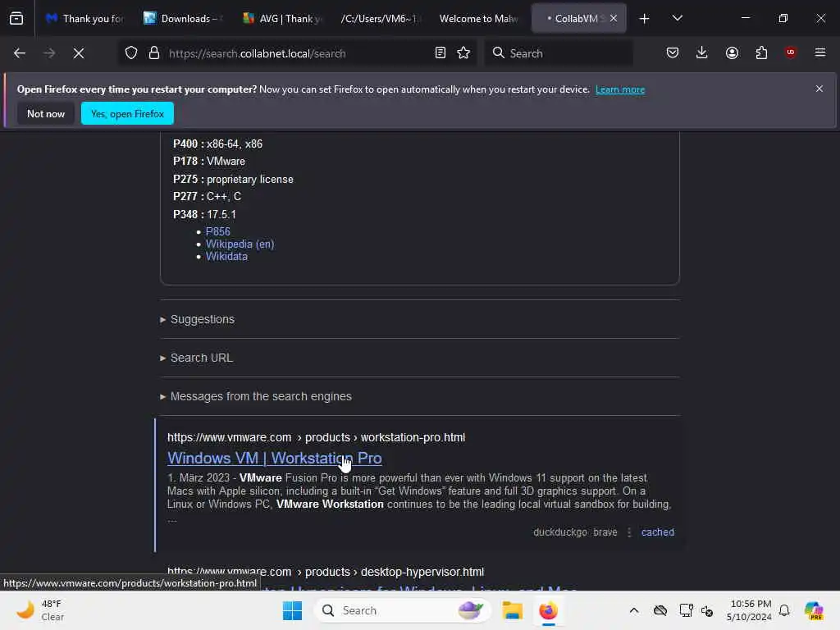The width and height of the screenshot is (840, 630).
Task: Switch to AVG Thank you tab
Action: pos(283,19)
